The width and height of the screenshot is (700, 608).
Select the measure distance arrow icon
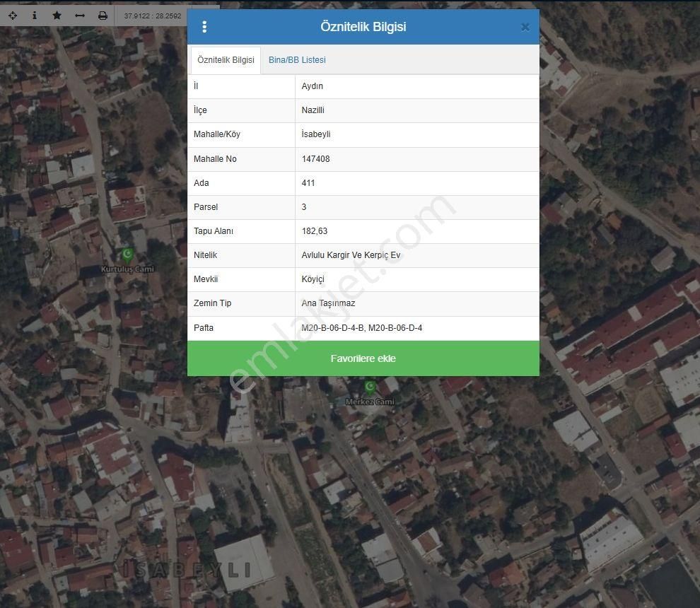point(80,16)
